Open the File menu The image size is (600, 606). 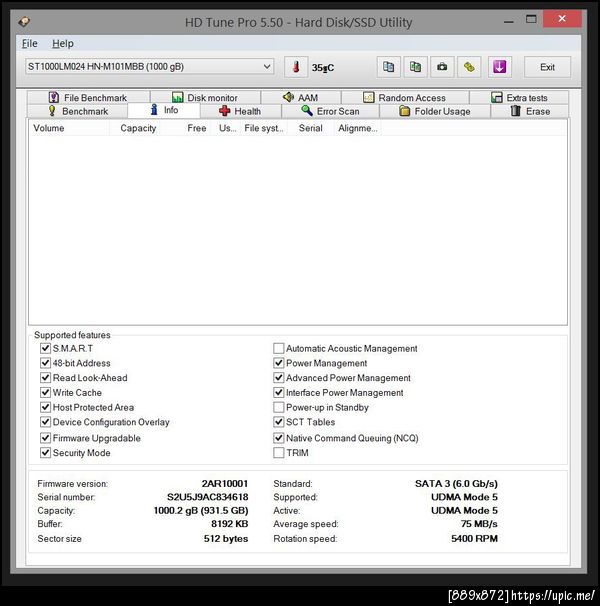tap(30, 43)
